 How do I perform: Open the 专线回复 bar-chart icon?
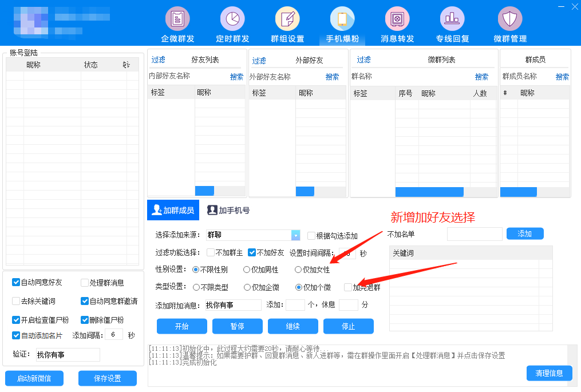click(452, 19)
